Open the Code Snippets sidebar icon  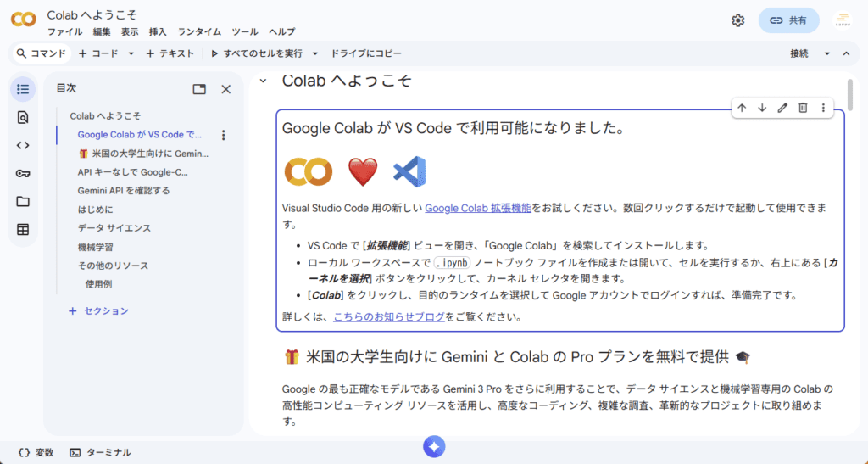[x=23, y=145]
